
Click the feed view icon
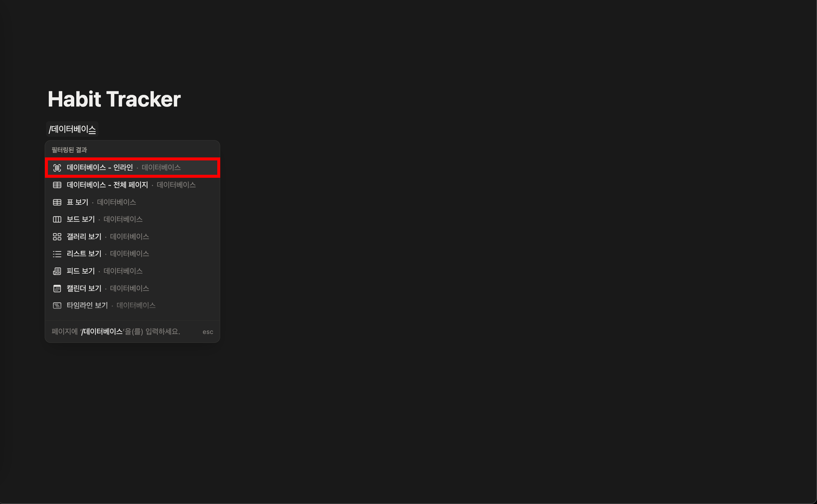(57, 271)
